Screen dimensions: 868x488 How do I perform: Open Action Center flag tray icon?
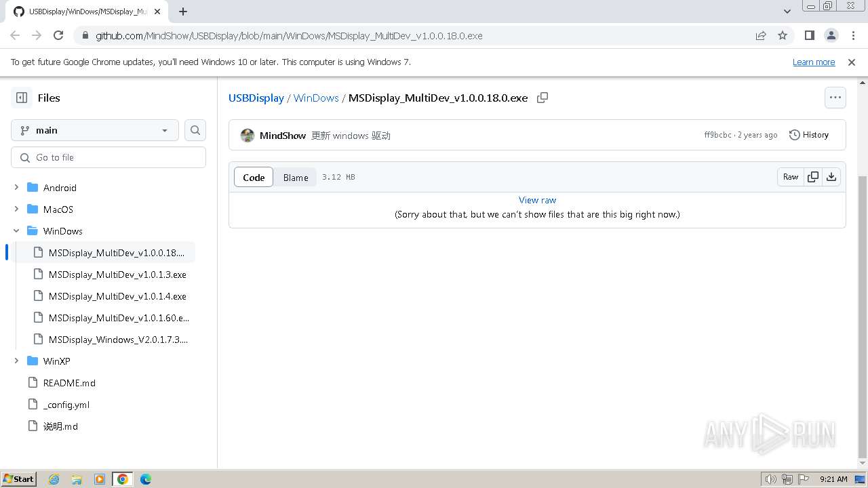pos(804,479)
